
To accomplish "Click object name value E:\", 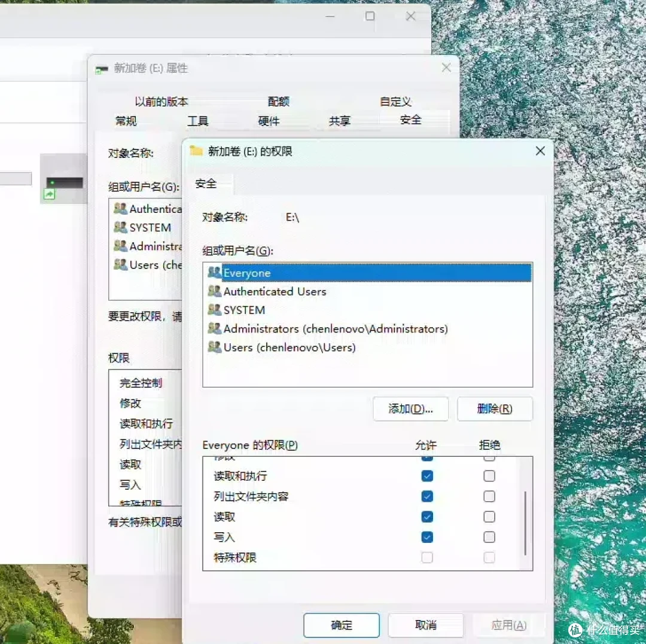I will coord(292,217).
